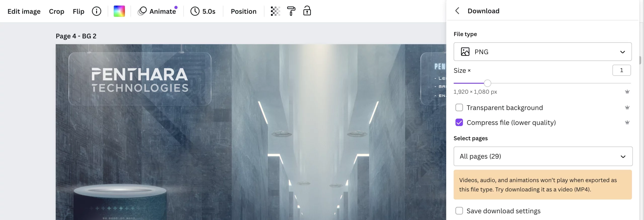This screenshot has width=644, height=220.
Task: Open the PNG file type dropdown
Action: [x=542, y=52]
